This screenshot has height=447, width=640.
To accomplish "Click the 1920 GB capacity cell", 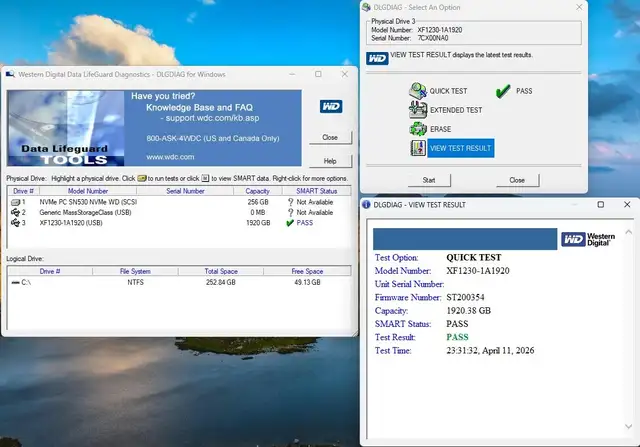I will tap(258, 223).
